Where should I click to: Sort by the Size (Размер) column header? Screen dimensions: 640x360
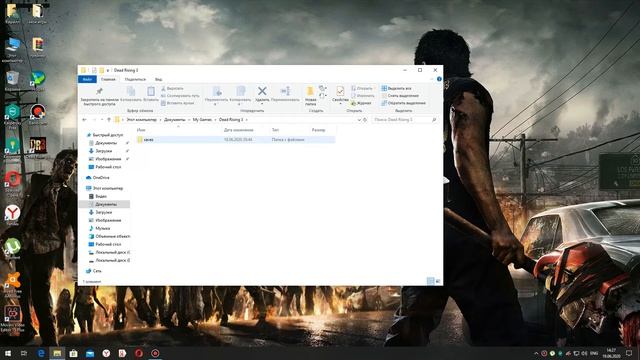tap(318, 130)
